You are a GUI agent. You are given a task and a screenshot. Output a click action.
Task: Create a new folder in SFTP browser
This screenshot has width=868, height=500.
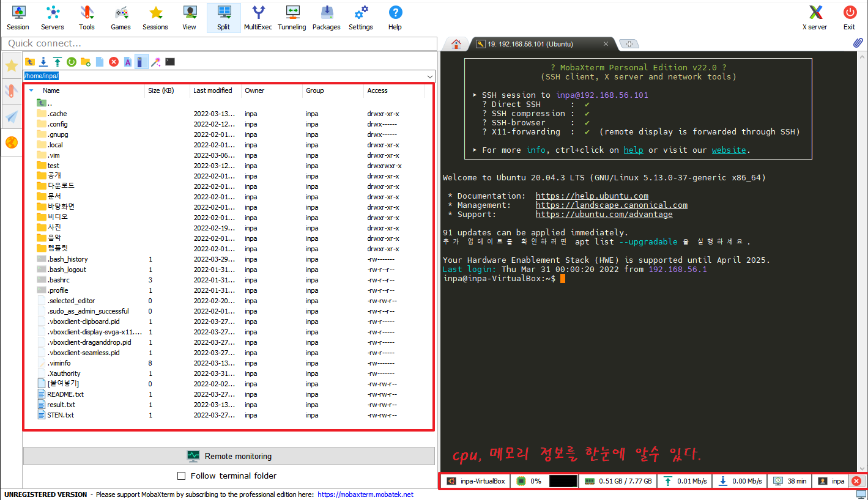pos(86,62)
